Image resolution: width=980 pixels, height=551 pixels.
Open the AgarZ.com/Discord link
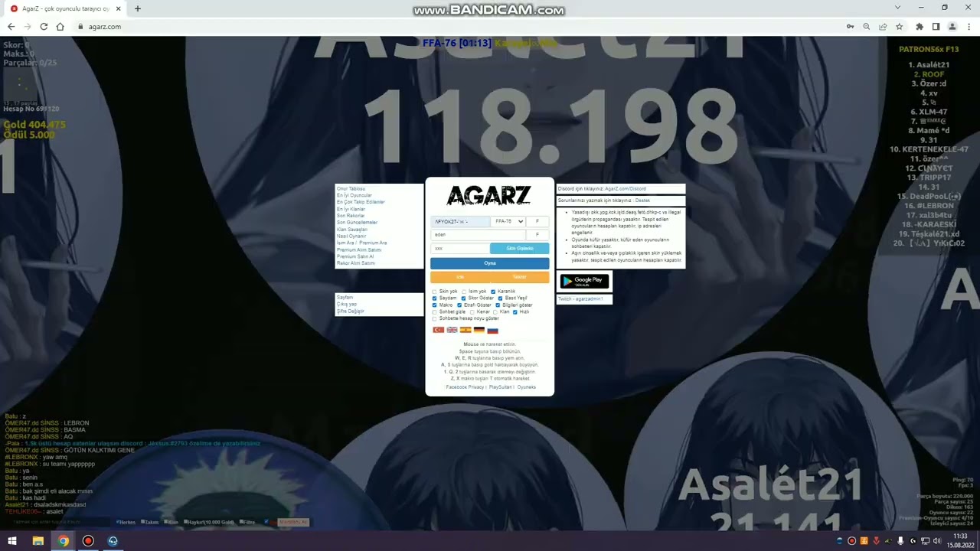(x=626, y=189)
